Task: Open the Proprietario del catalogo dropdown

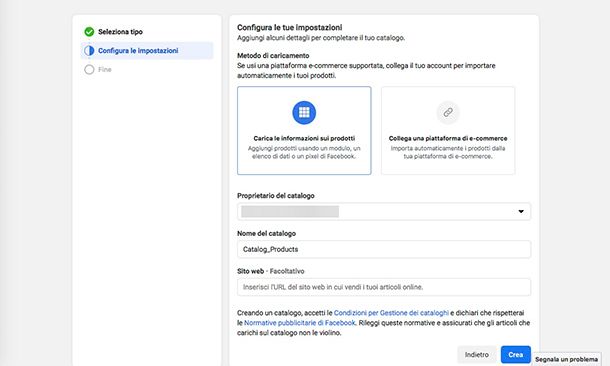Action: click(x=384, y=212)
